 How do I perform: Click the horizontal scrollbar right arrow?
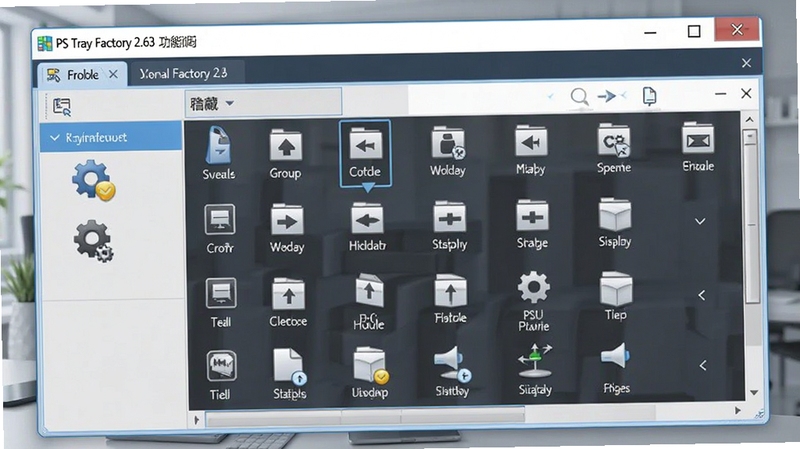(x=738, y=410)
